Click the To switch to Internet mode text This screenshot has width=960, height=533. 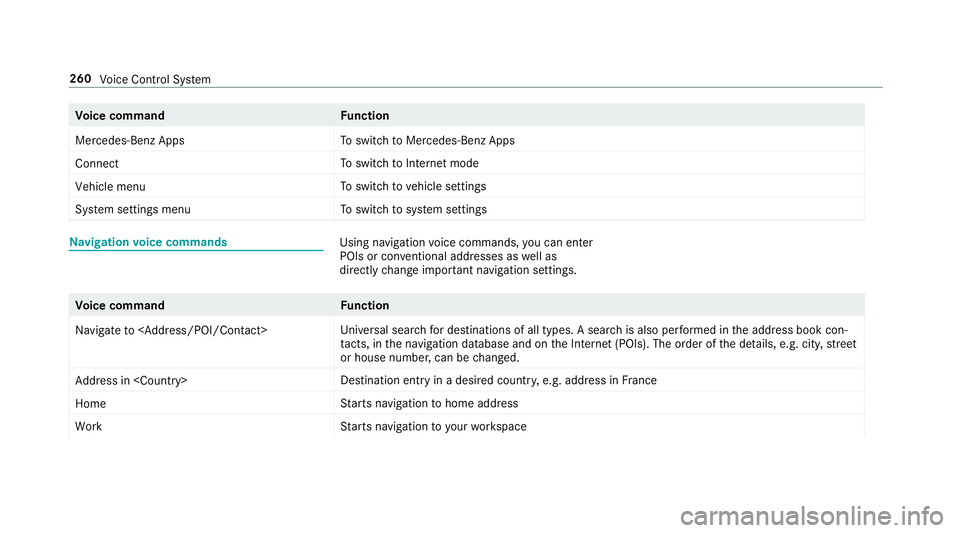(x=410, y=163)
